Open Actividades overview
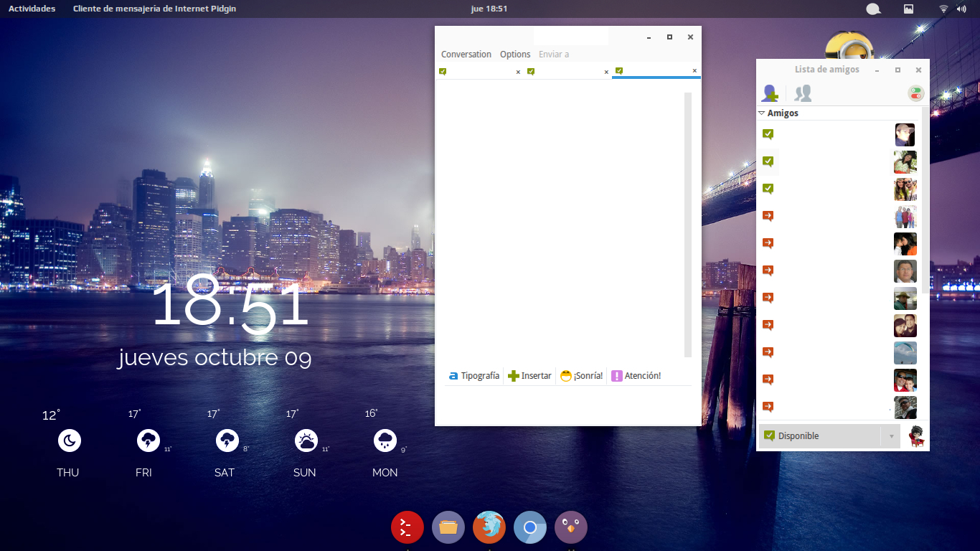The image size is (980, 551). pyautogui.click(x=32, y=9)
